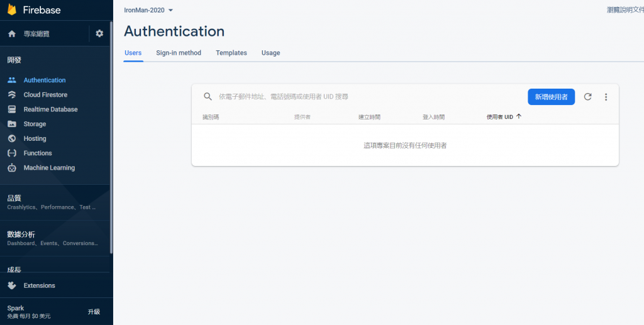Open Cloud Firestore in the sidebar
The height and width of the screenshot is (325, 644).
45,95
